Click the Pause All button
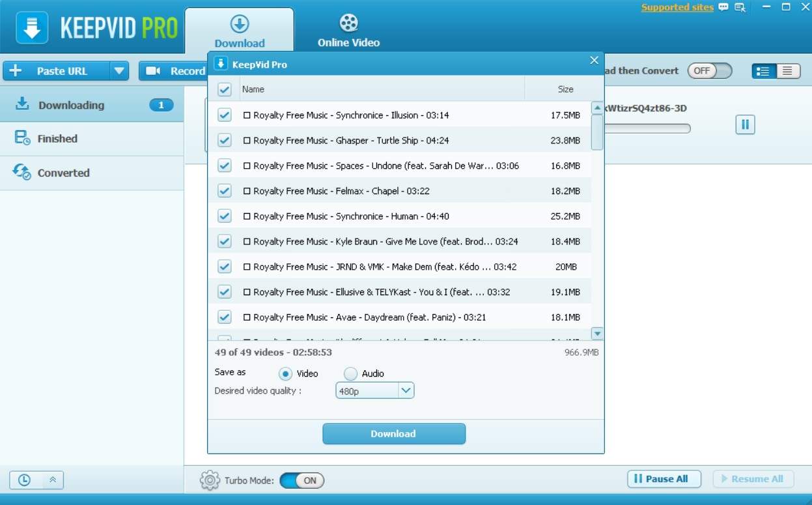This screenshot has height=505, width=812. [x=664, y=479]
